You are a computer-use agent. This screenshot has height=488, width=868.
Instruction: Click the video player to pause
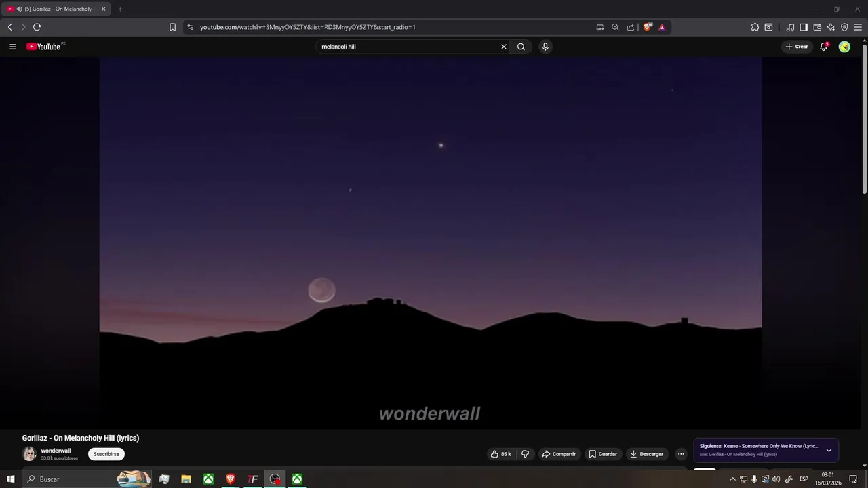point(430,243)
